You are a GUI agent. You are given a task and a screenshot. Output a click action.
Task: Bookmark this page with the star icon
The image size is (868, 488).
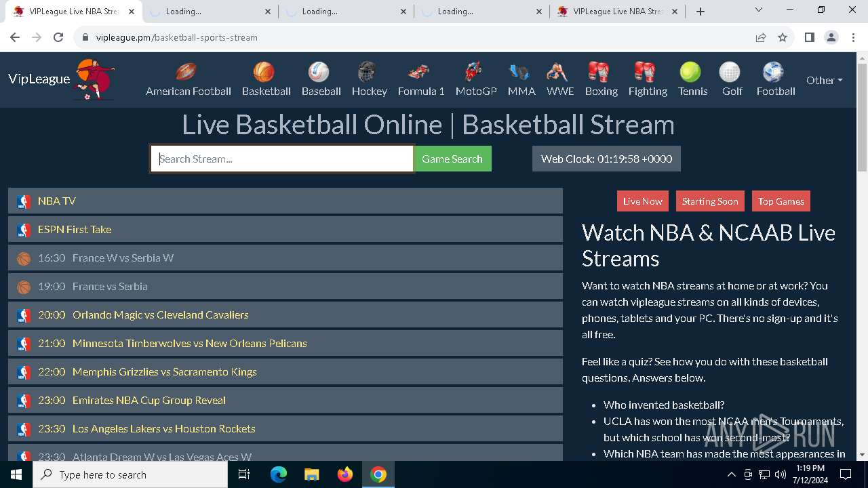pos(783,37)
